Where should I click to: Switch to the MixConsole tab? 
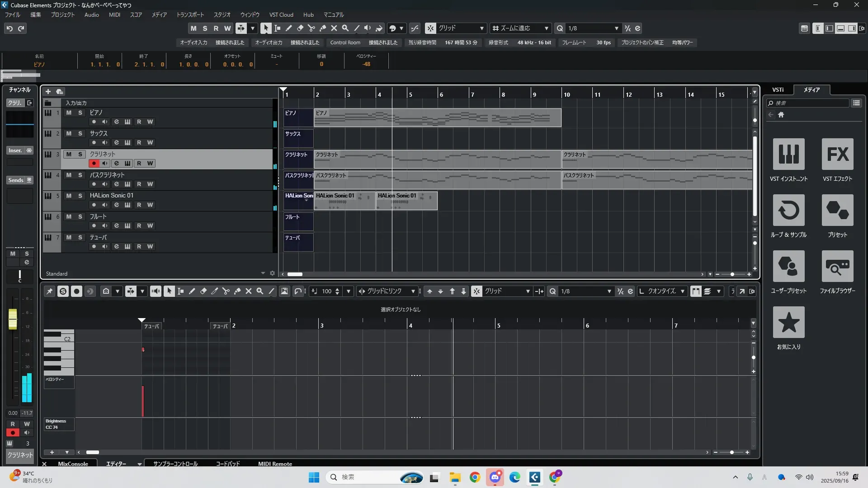73,464
